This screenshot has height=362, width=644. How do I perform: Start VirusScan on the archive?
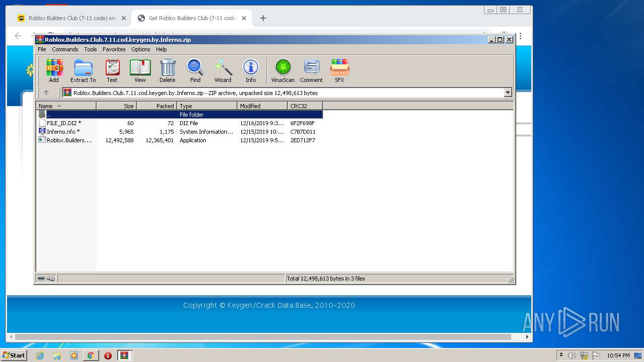pyautogui.click(x=283, y=70)
